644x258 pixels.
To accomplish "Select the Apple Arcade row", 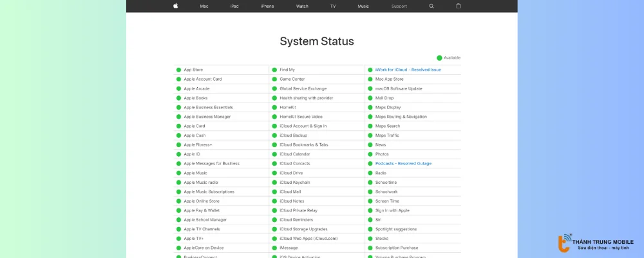I will 222,88.
